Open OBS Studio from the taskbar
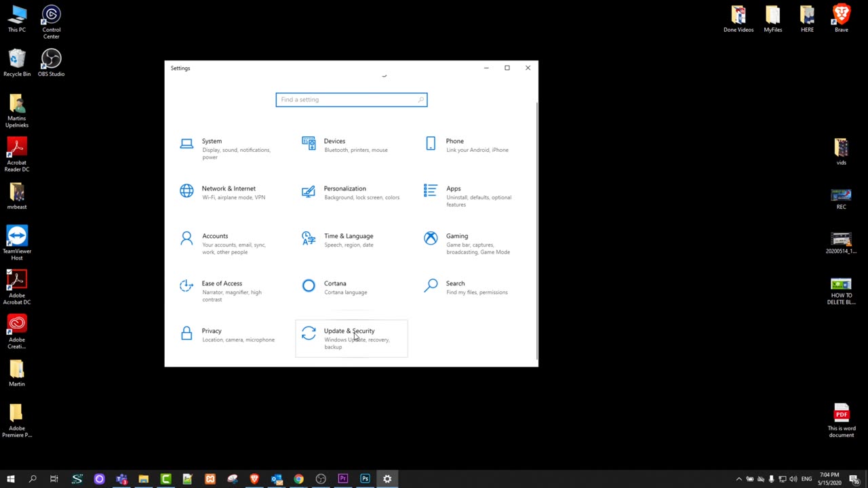Screen dimensions: 868x488 click(x=321, y=479)
